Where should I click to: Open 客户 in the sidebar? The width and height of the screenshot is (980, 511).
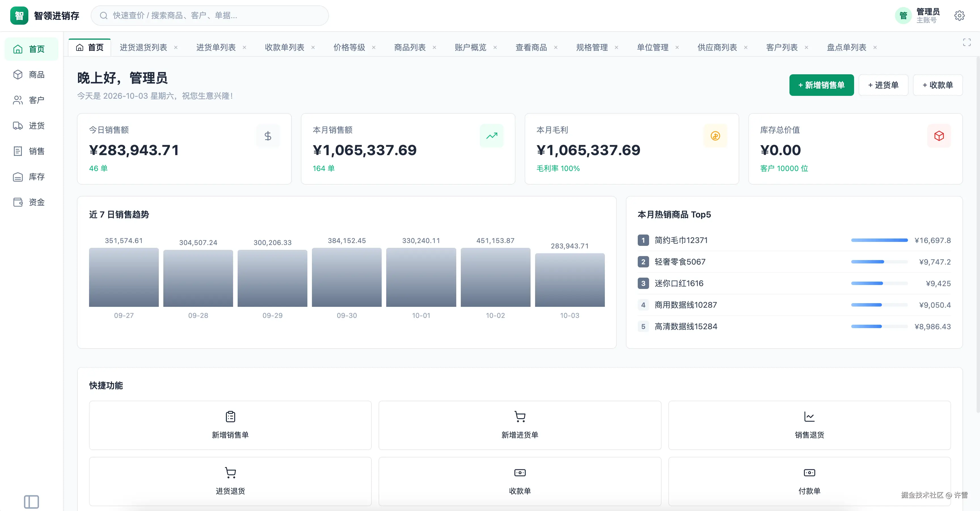click(x=31, y=100)
